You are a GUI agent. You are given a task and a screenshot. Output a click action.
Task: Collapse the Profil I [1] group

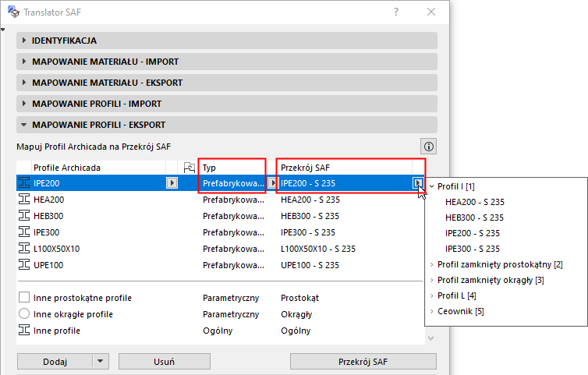click(432, 186)
